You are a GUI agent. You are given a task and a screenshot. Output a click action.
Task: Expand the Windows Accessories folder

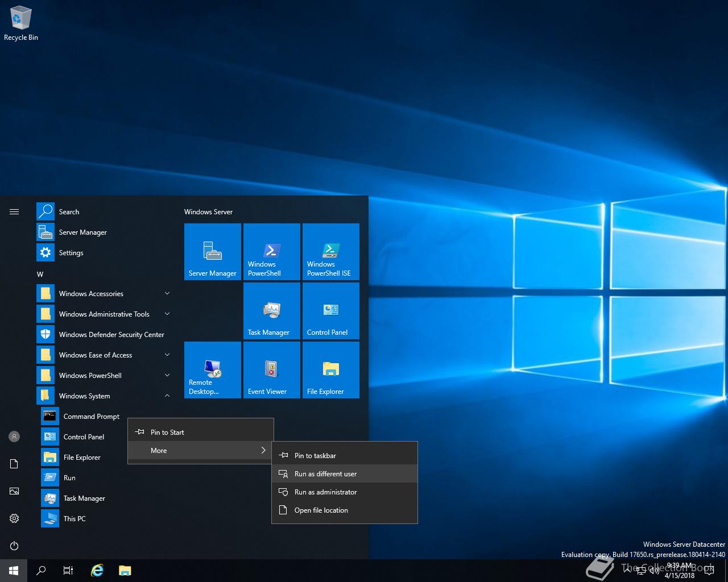105,293
